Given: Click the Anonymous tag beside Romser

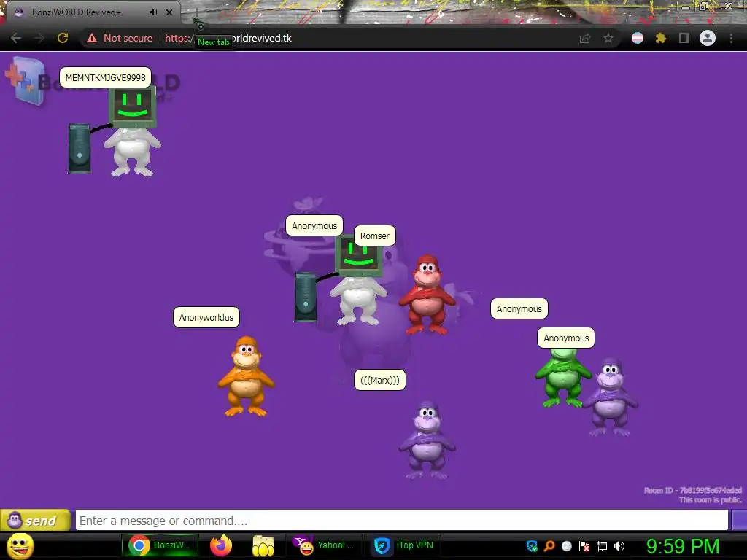Looking at the screenshot, I should point(314,226).
